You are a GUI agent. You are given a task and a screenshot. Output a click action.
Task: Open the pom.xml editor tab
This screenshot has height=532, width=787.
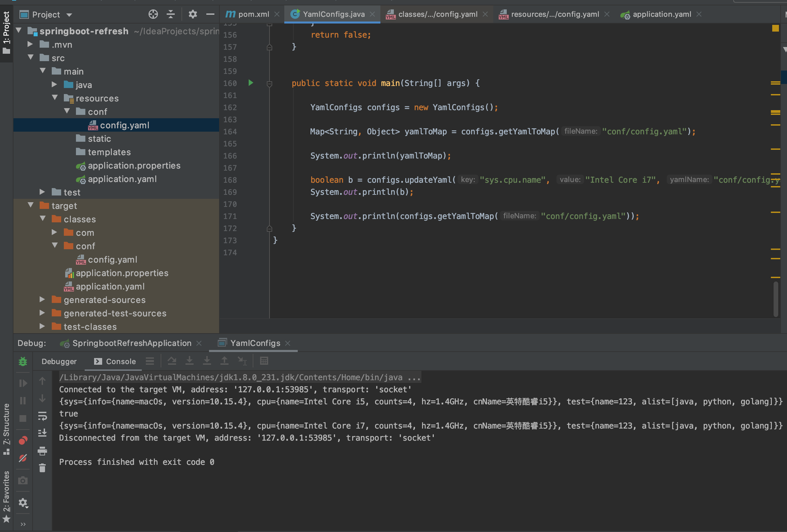point(249,14)
